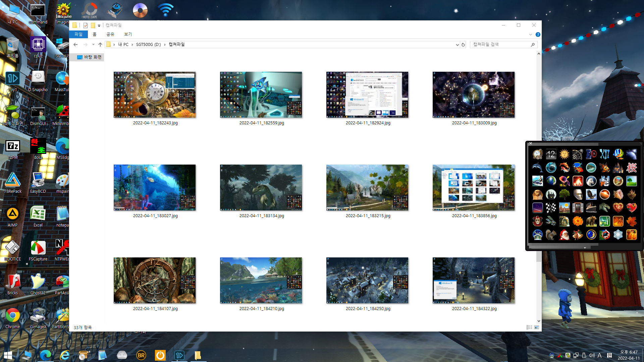Toggle the Korean IME '한' tray indicator
Screen dimensions: 644x362
(x=609, y=355)
